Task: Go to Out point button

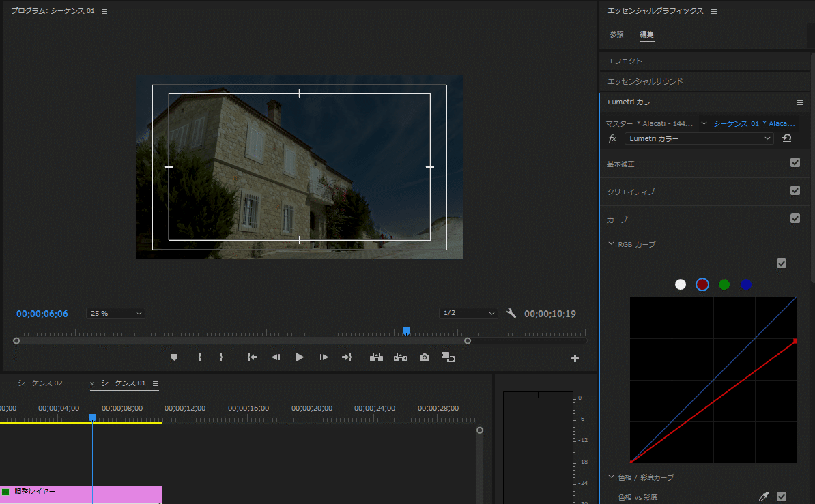Action: click(347, 357)
